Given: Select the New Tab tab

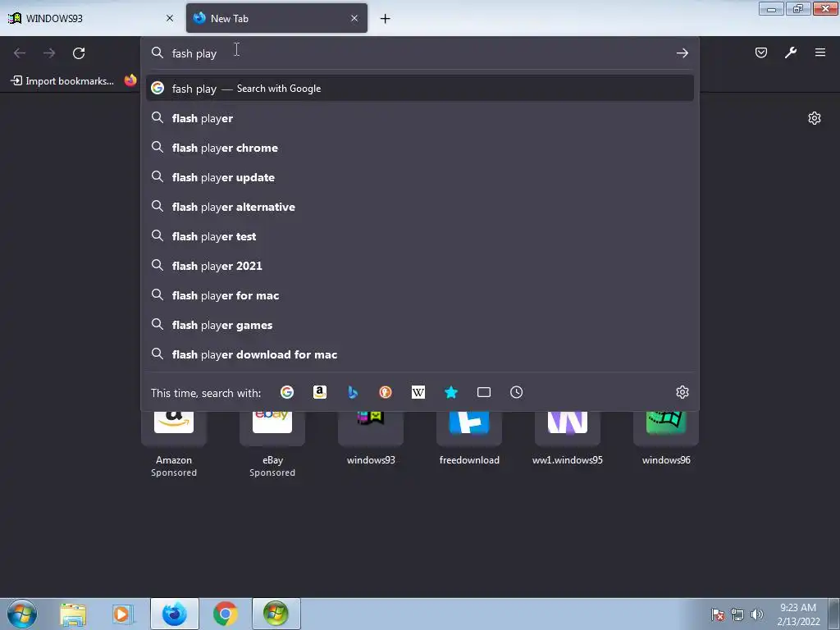Looking at the screenshot, I should 276,18.
